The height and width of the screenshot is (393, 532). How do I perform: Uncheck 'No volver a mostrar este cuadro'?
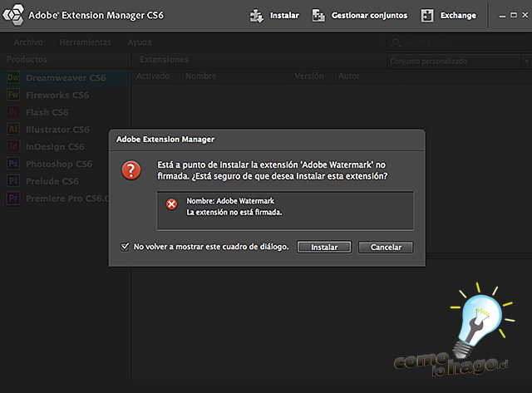pos(125,247)
